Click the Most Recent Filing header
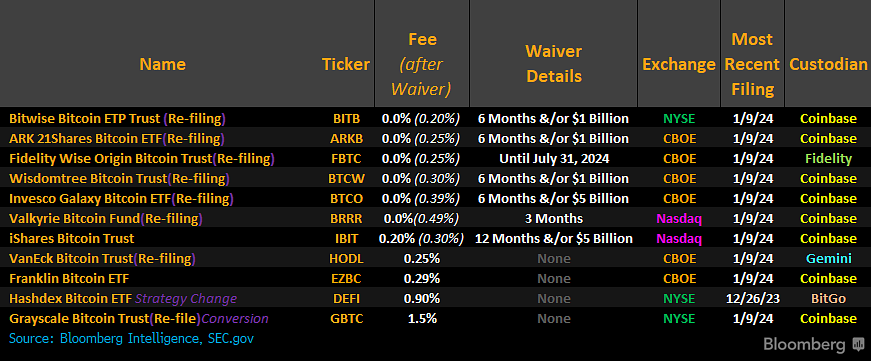Viewport: 871px width, 361px height. point(752,64)
